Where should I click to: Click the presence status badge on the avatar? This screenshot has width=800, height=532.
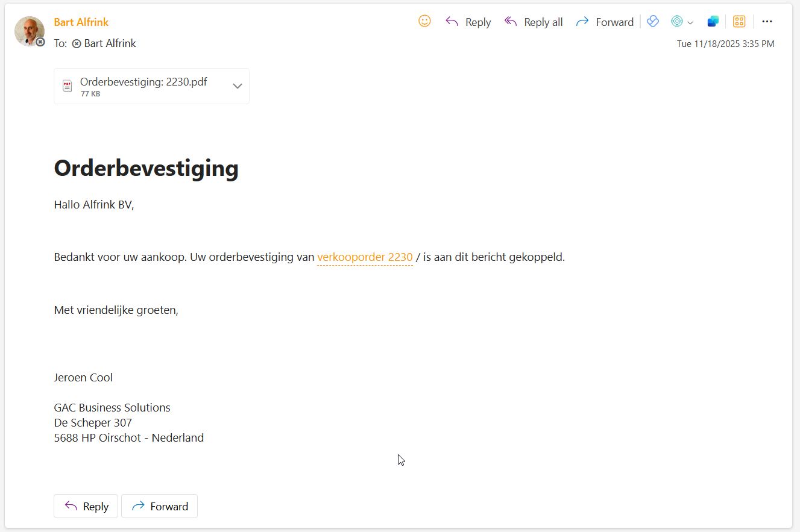tap(40, 42)
